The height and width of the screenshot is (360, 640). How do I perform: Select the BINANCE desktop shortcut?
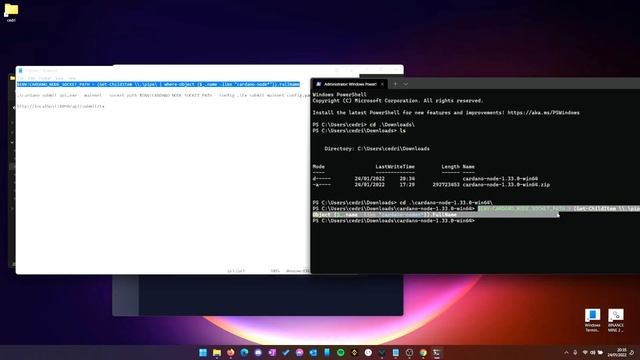tap(616, 320)
